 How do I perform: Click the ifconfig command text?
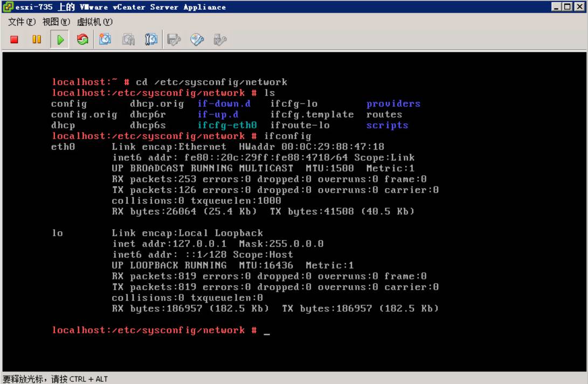(288, 136)
